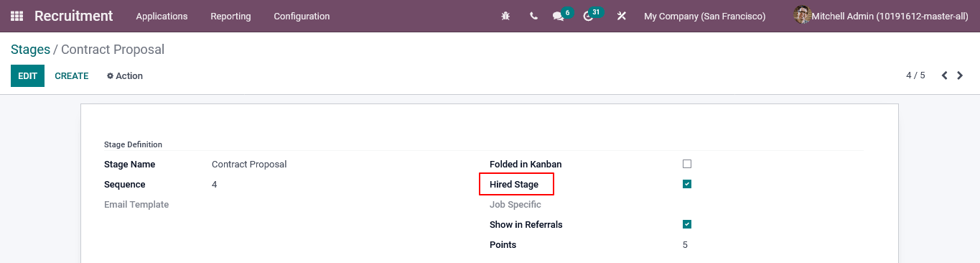Viewport: 980px width, 263px height.
Task: Go to next record arrow
Action: click(x=960, y=75)
